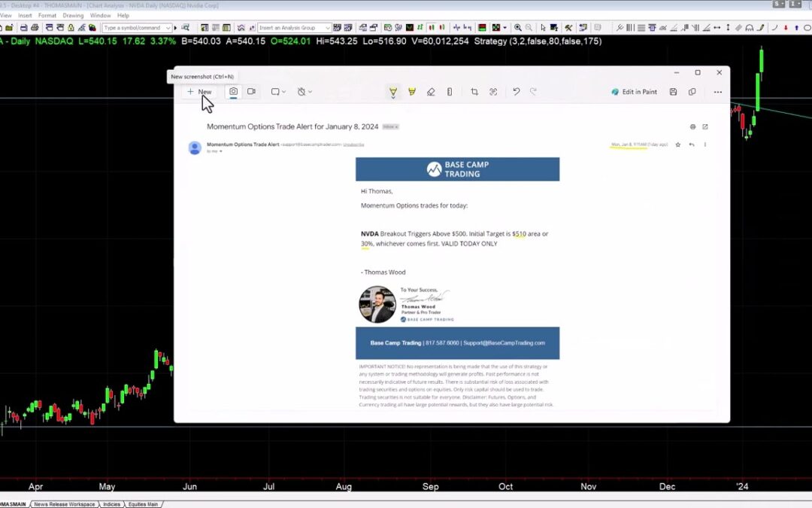Click the Support@BaseCampTrading.com email link

click(504, 343)
